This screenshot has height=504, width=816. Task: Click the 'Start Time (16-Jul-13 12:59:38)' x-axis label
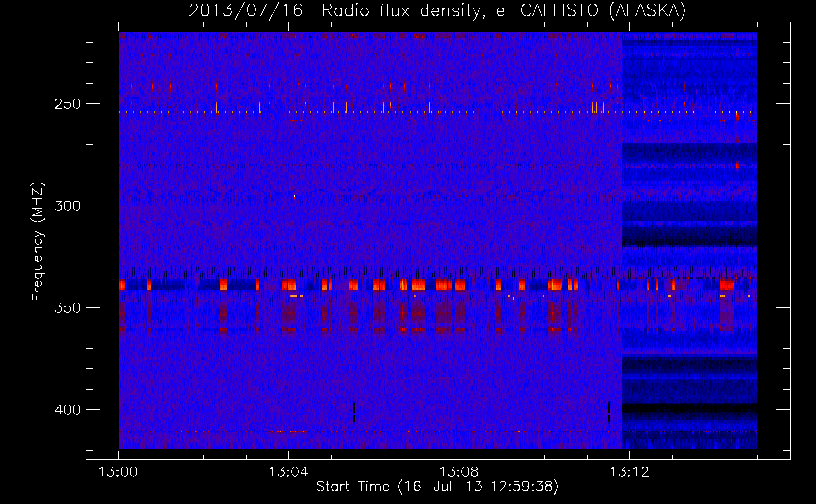pos(437,487)
